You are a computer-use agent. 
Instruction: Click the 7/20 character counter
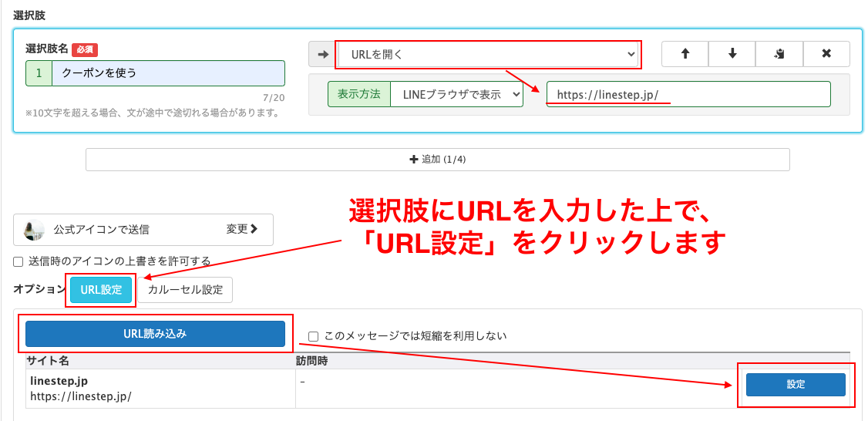pos(274,98)
